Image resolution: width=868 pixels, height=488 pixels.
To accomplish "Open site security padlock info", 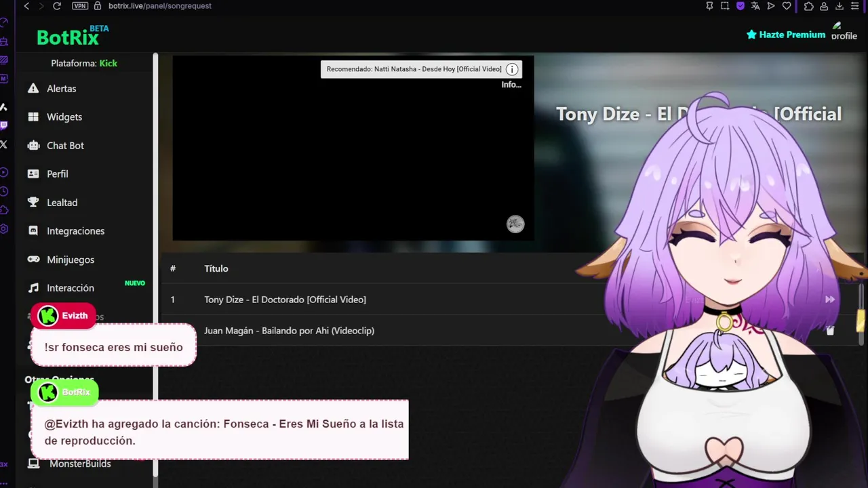I will tap(98, 6).
